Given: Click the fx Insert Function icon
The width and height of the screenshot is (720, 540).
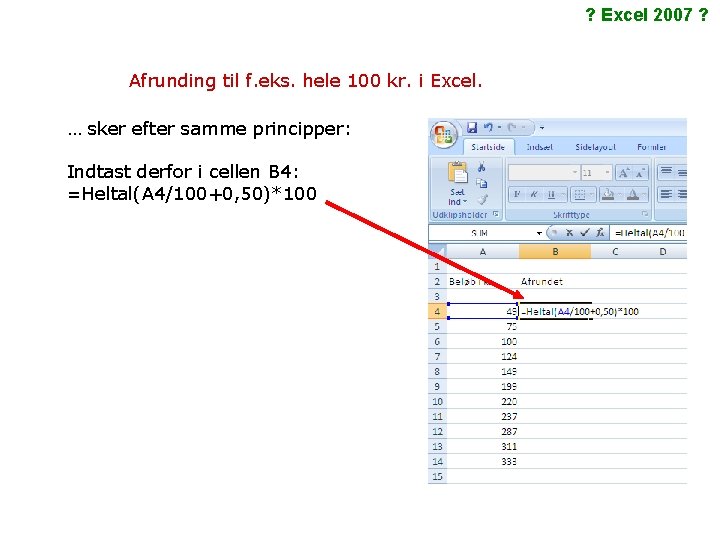Looking at the screenshot, I should [600, 233].
